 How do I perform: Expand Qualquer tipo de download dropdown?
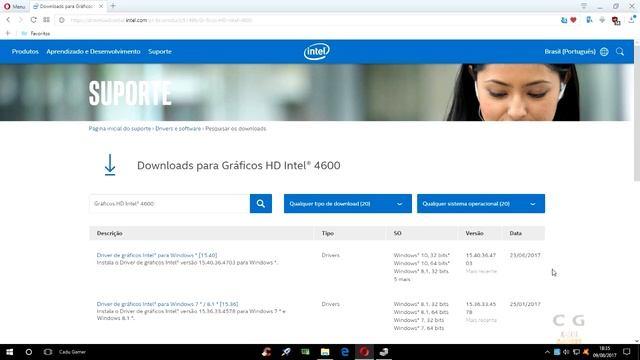(348, 203)
